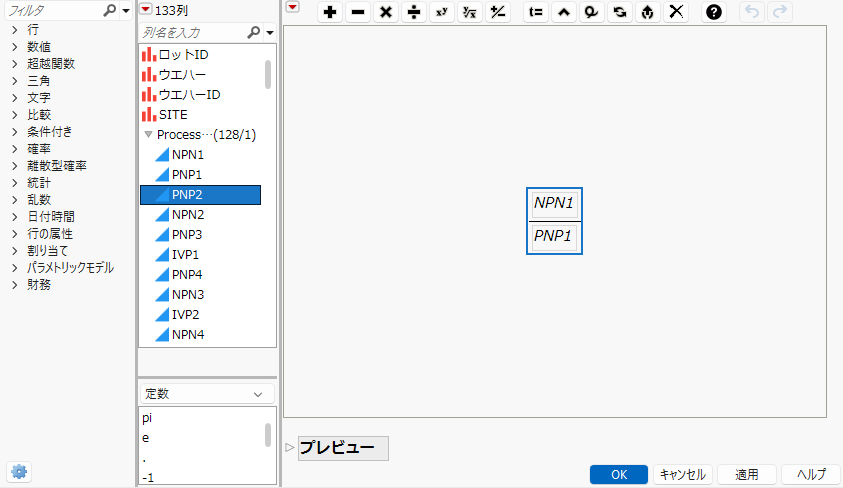Open dropdown arrow next to フィルタ search

pyautogui.click(x=126, y=11)
